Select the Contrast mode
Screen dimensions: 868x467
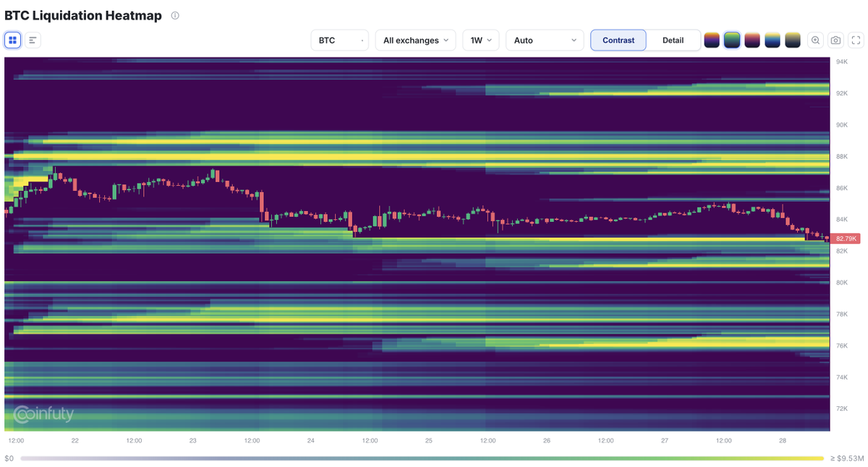(x=618, y=40)
